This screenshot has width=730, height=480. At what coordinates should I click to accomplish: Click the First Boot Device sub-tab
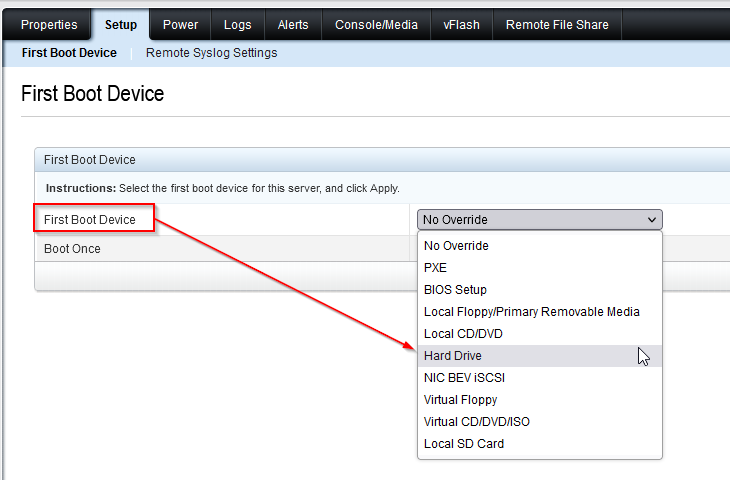tap(69, 53)
